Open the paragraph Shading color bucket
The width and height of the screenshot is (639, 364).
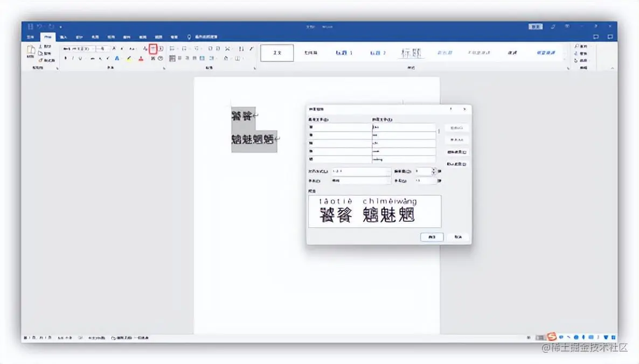(226, 58)
